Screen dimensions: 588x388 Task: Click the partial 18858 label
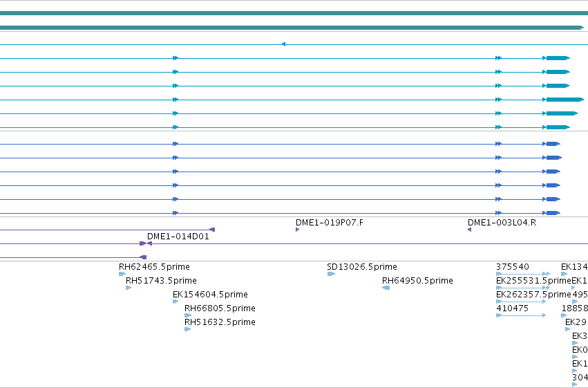tap(574, 308)
